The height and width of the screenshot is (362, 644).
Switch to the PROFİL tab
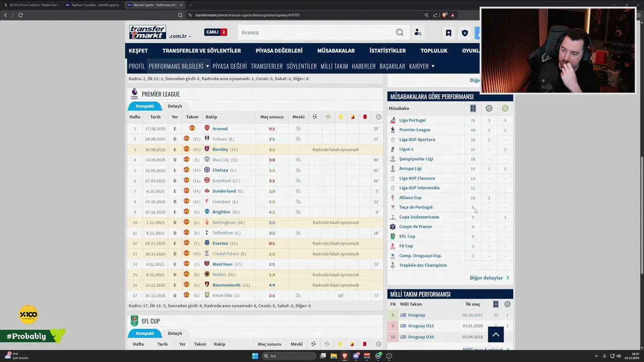pyautogui.click(x=136, y=66)
